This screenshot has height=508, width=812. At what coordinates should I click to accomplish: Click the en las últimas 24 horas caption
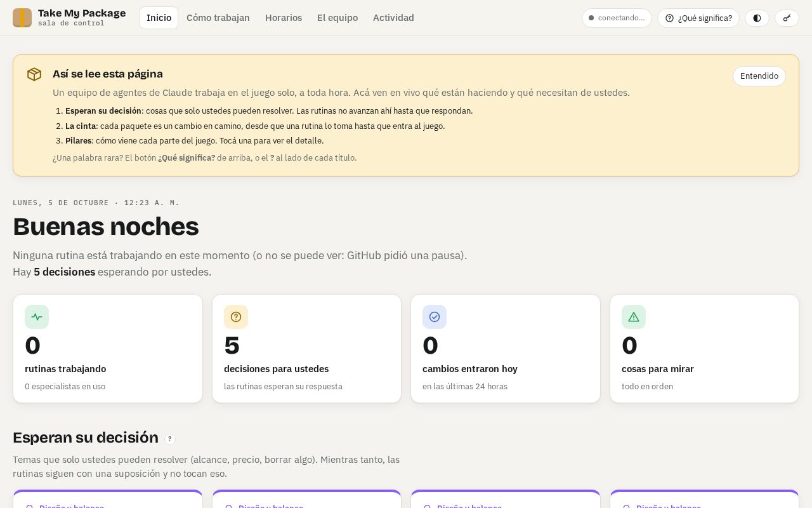(465, 387)
